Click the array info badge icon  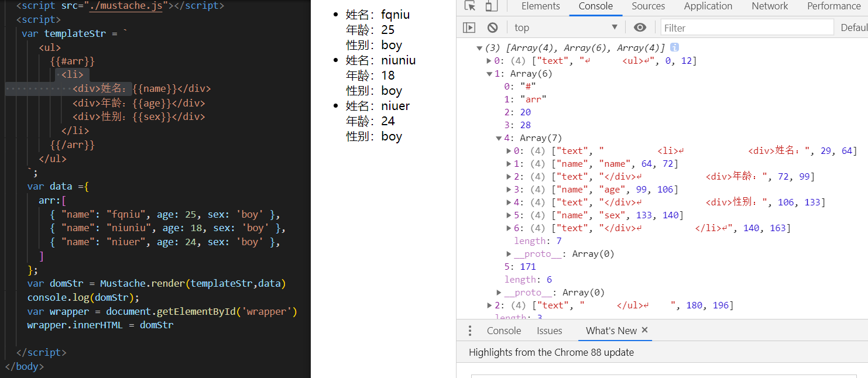675,47
